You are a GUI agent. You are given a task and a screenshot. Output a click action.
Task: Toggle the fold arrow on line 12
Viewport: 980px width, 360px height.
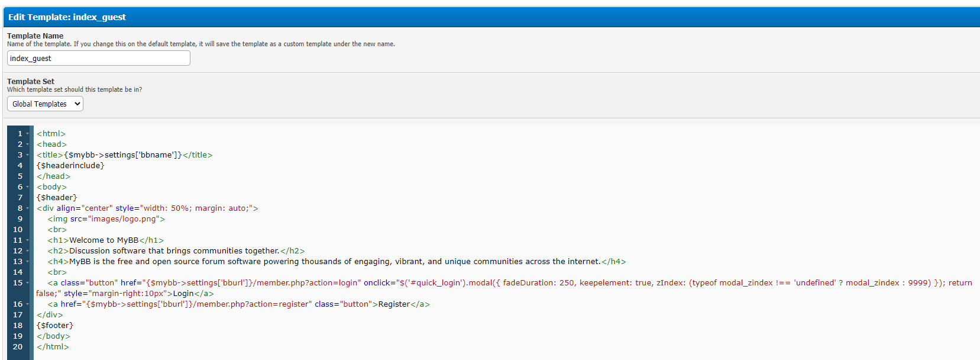click(x=28, y=251)
